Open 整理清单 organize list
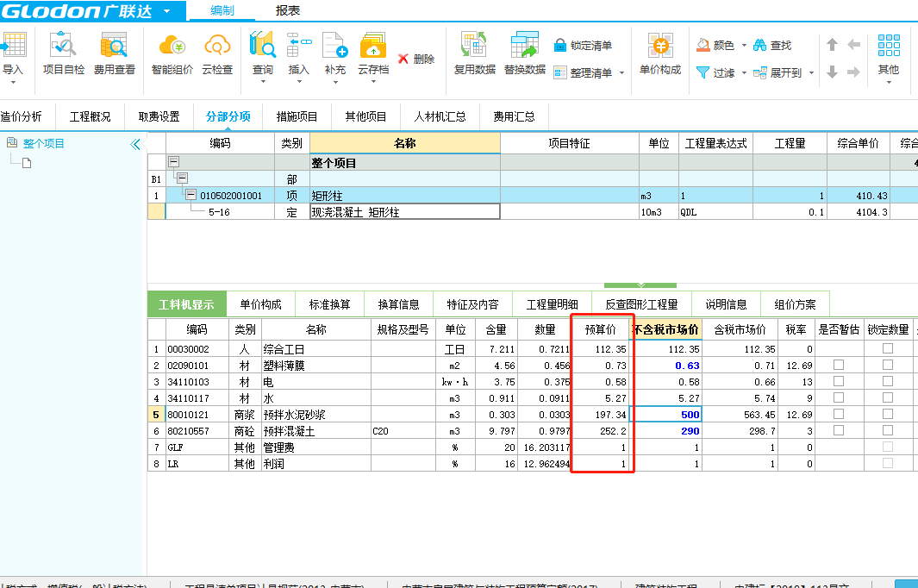 click(x=583, y=72)
